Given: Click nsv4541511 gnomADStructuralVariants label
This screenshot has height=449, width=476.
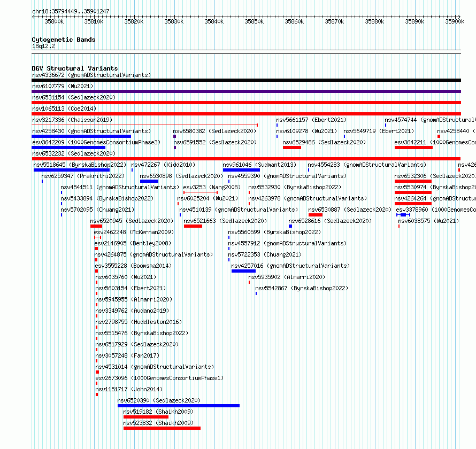Looking at the screenshot, I should pos(120,187).
